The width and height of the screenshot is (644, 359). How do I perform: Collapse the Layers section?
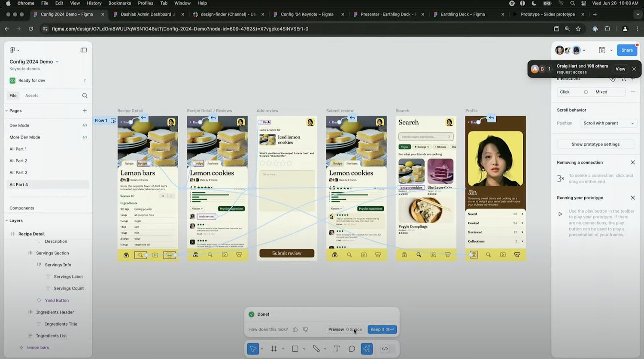click(x=7, y=220)
